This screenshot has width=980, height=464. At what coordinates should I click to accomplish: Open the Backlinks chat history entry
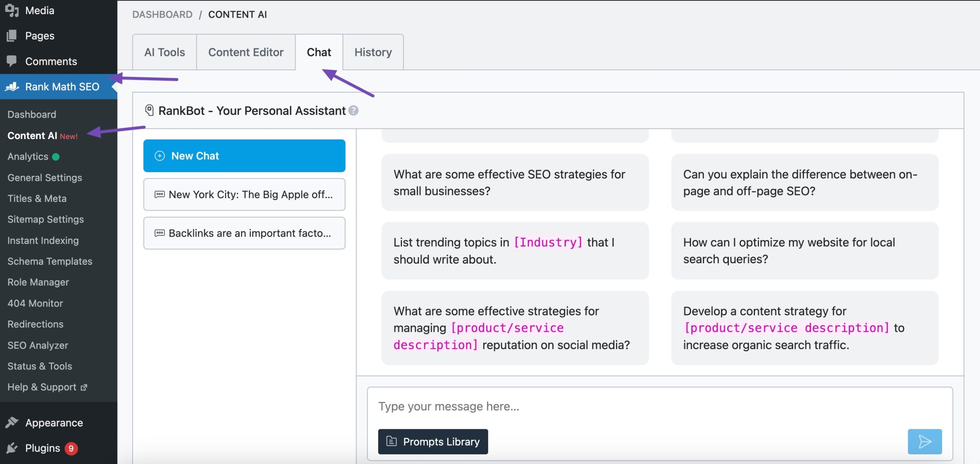click(244, 233)
